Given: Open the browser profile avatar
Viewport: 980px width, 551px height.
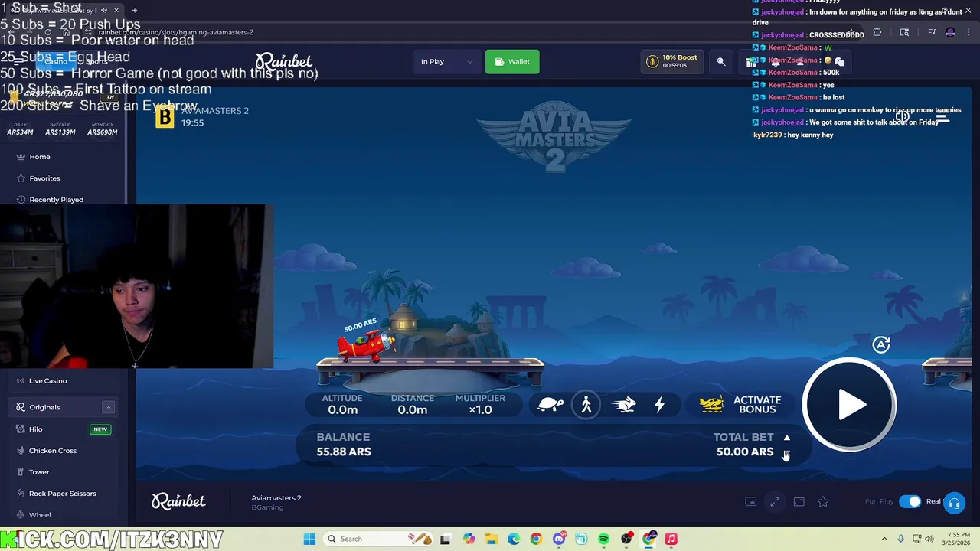Looking at the screenshot, I should 950,32.
